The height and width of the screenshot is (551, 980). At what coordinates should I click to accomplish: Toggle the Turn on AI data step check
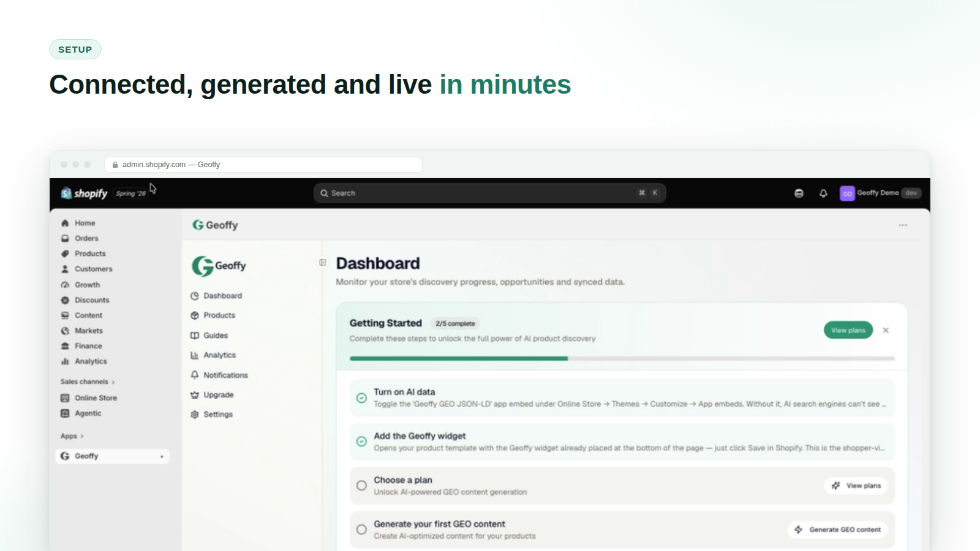361,398
